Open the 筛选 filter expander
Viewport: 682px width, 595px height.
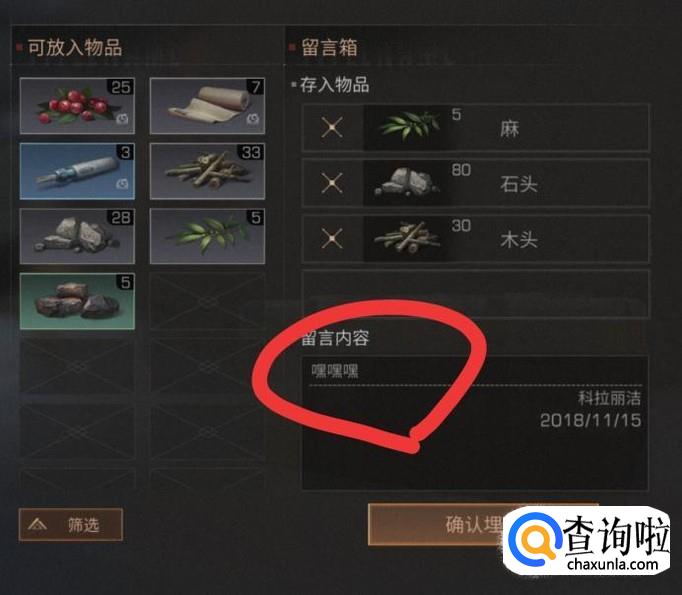(x=71, y=525)
